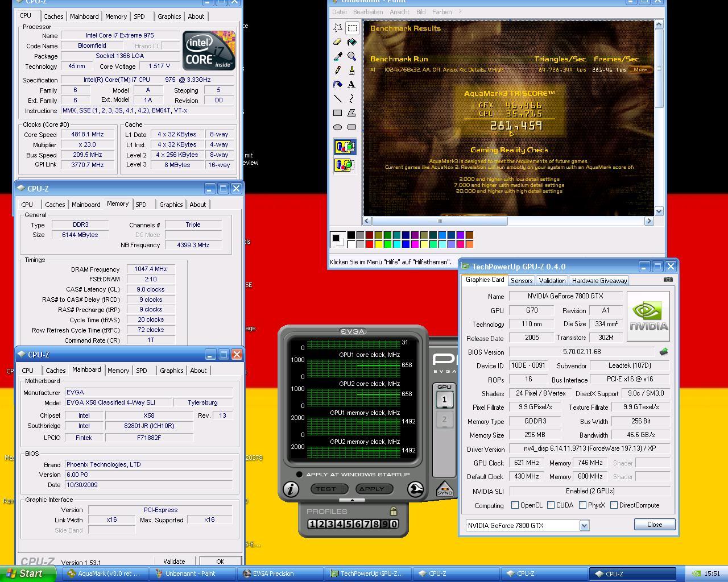Choose opaque selection mode in Paint

(345, 147)
